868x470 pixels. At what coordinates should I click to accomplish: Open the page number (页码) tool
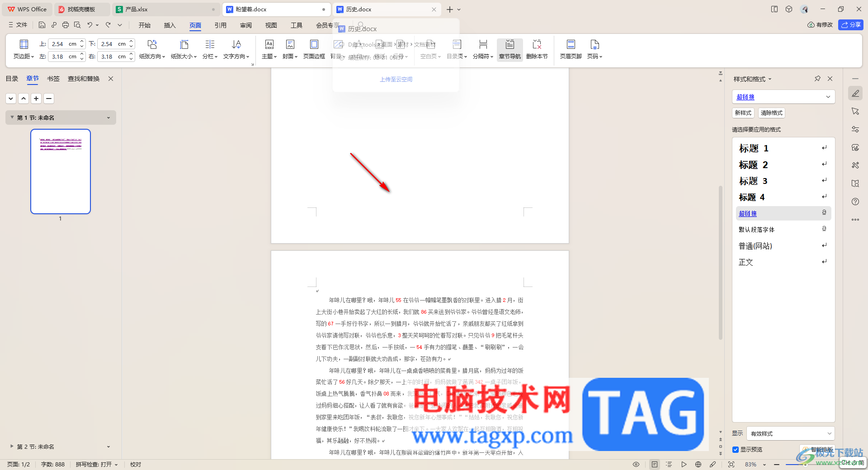594,49
